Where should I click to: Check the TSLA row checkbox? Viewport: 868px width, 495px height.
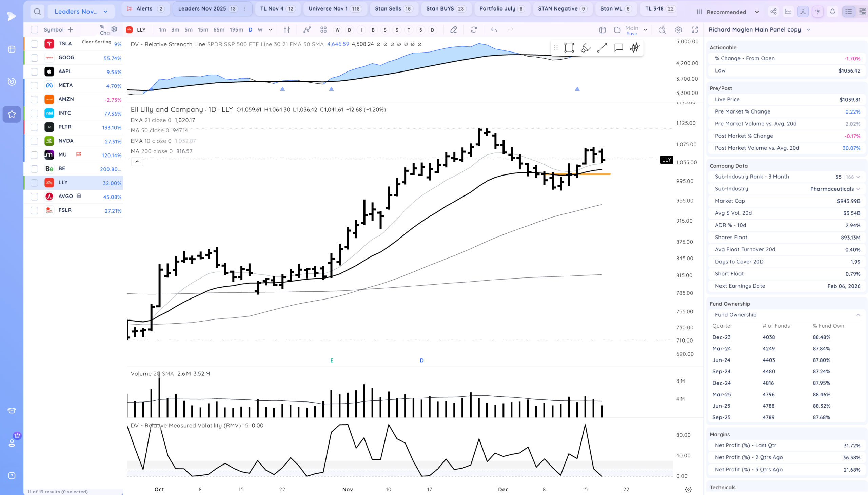(34, 44)
